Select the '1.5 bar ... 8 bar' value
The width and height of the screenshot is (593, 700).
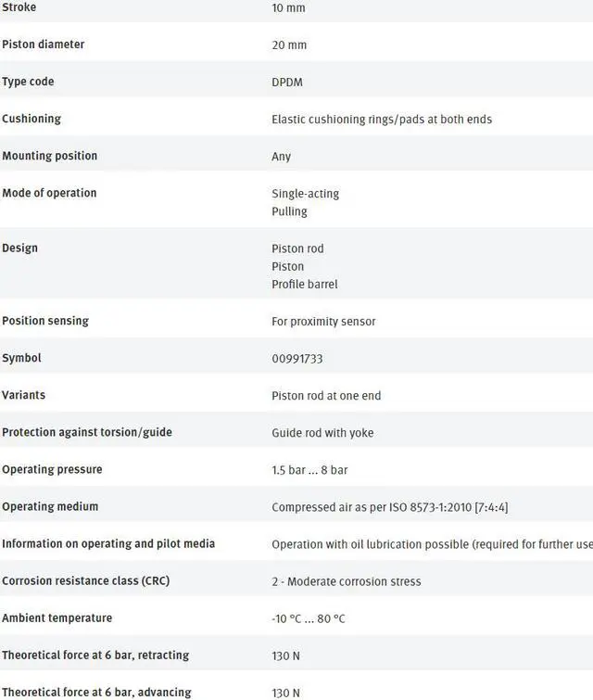[309, 470]
